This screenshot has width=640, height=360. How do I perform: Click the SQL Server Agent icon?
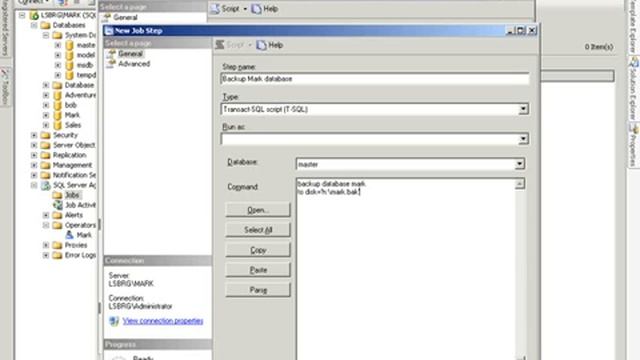[46, 185]
